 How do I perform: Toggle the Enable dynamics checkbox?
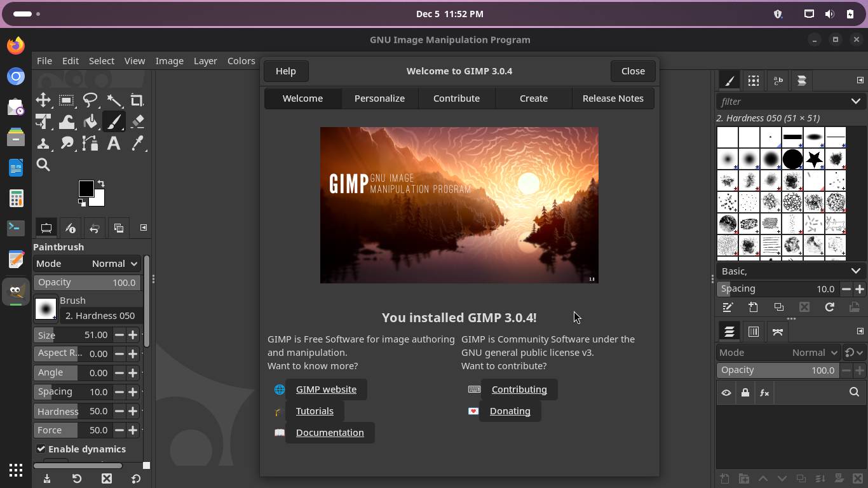[x=41, y=449]
